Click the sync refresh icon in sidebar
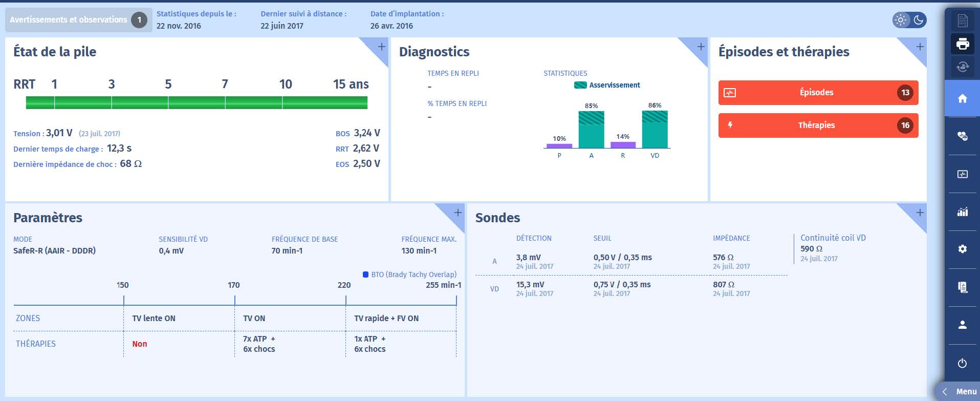The image size is (980, 401). point(962,67)
